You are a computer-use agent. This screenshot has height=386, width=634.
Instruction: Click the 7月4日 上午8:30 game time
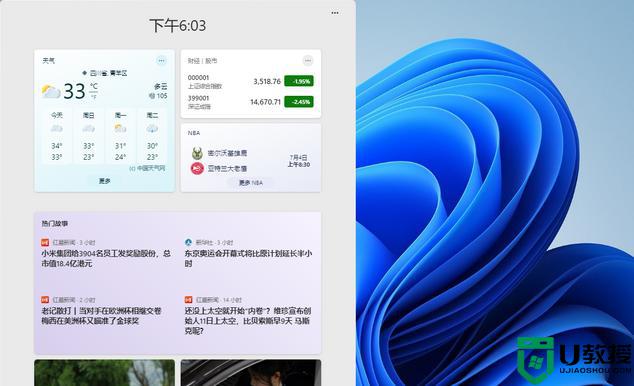point(299,161)
